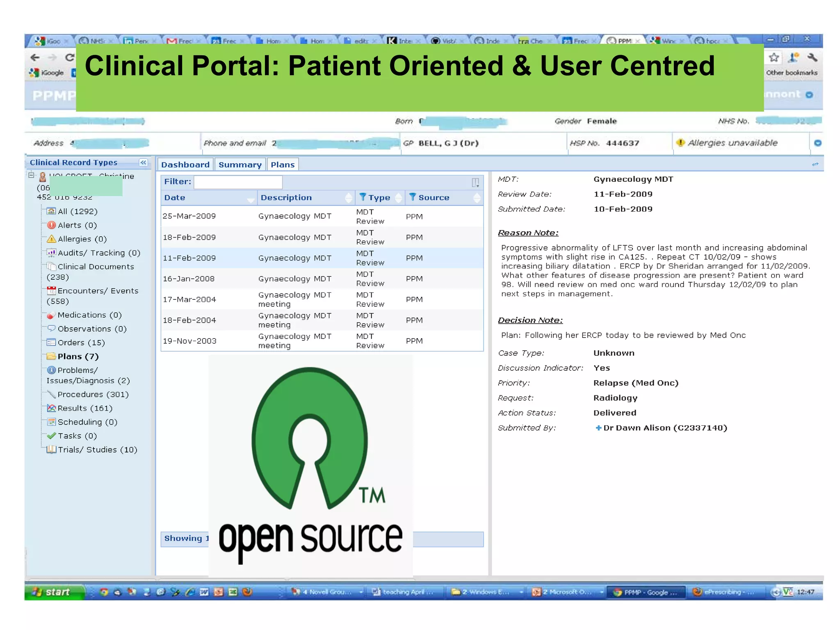Click the column chooser icon beside Filter
Screen dimensions: 840x630
point(475,182)
